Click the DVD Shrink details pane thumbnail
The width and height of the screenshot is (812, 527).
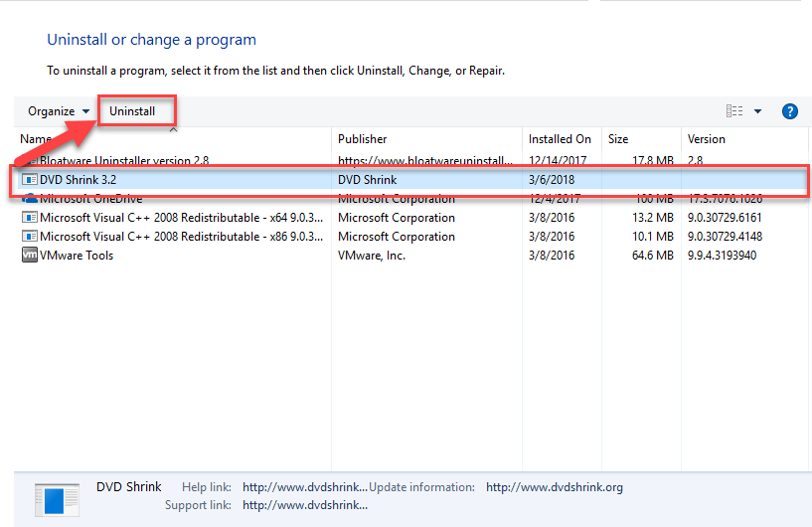(57, 500)
